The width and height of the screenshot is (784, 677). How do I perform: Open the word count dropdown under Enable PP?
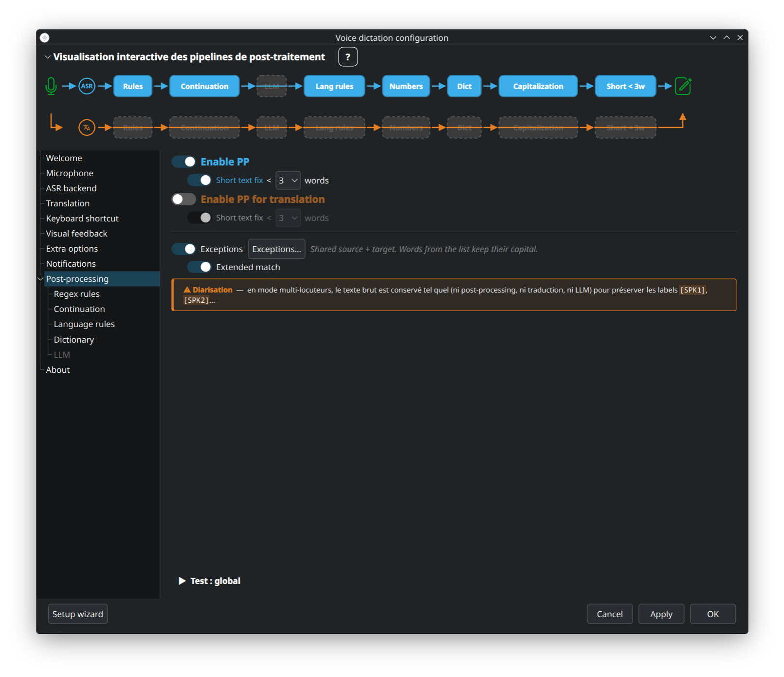click(x=288, y=180)
